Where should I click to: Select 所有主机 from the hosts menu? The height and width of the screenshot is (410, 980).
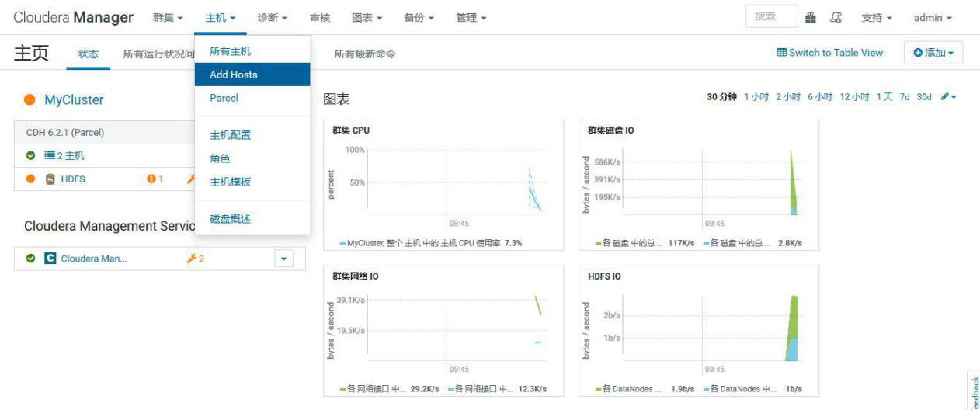click(252, 51)
